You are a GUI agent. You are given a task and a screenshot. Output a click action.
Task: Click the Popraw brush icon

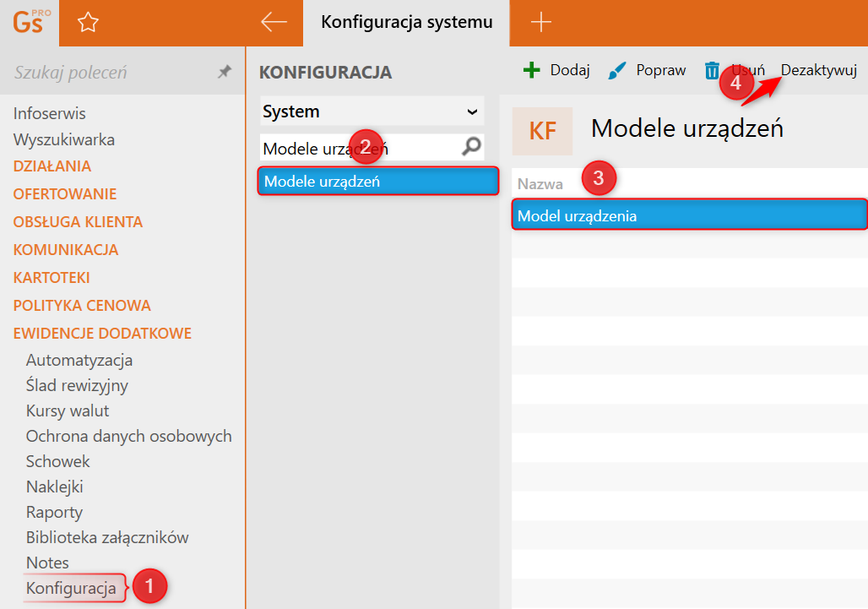[x=617, y=70]
